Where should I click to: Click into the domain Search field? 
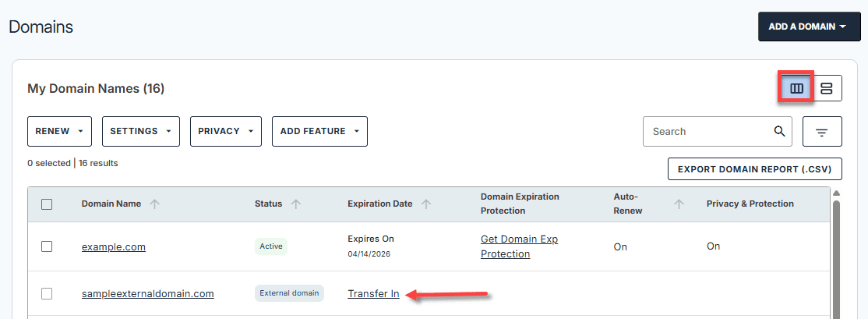[705, 131]
